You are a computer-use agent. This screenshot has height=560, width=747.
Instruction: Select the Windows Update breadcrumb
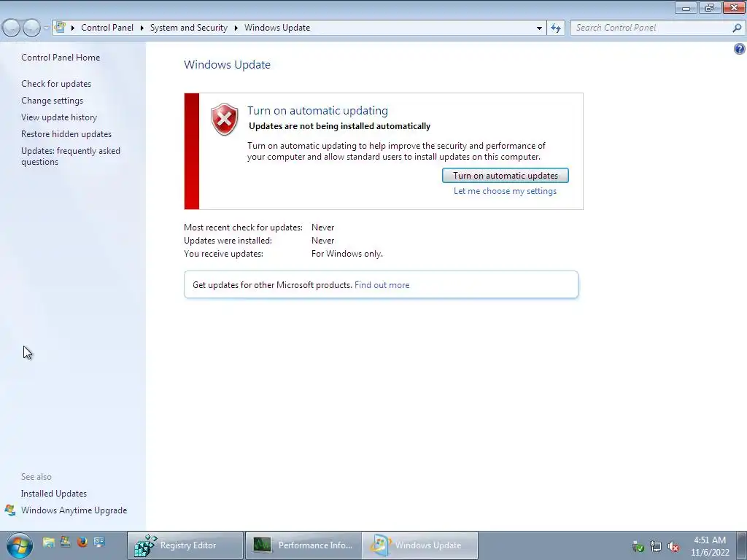[x=277, y=28]
